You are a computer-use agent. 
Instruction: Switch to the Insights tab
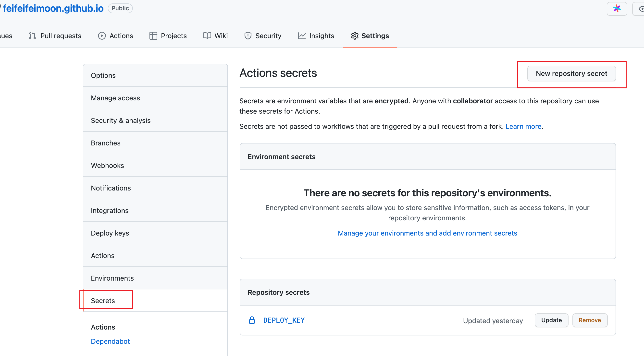pyautogui.click(x=321, y=36)
